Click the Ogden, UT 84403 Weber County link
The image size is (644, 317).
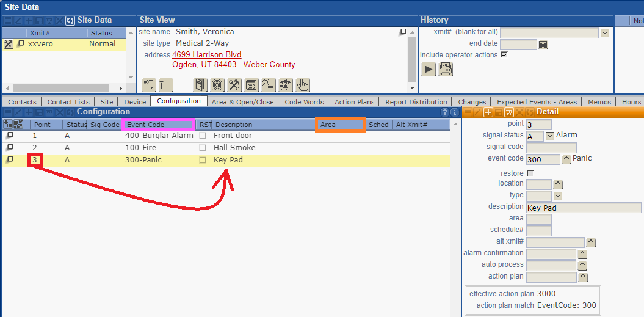point(233,65)
